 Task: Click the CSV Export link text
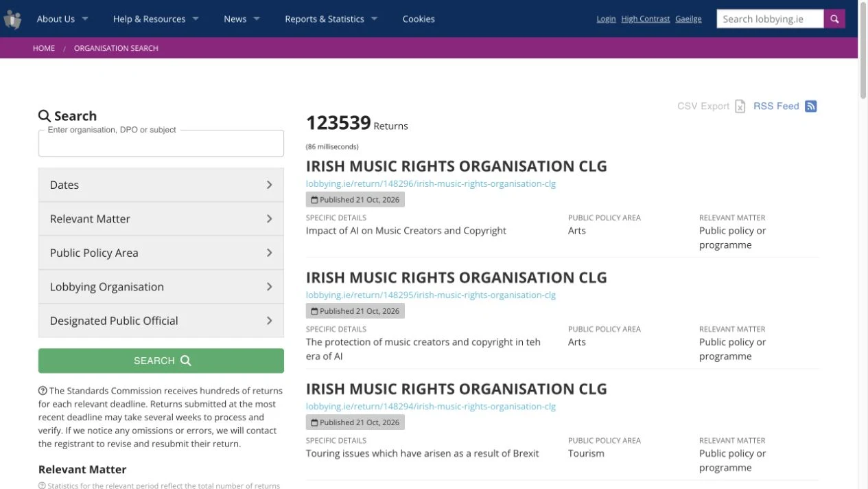point(703,106)
